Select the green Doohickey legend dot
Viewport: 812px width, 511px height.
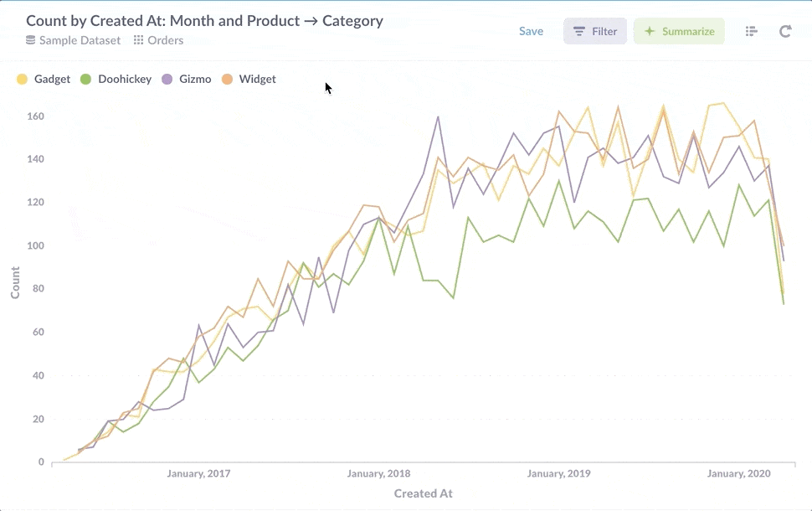85,80
